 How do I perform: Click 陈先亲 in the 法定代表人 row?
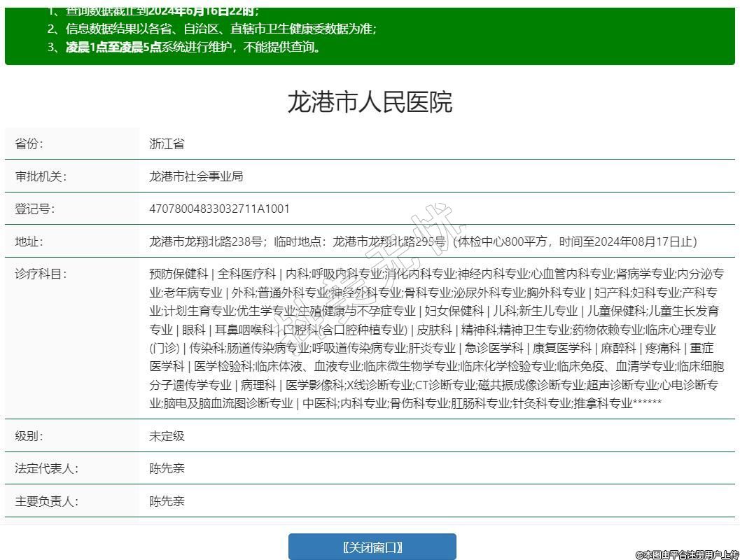(x=167, y=468)
